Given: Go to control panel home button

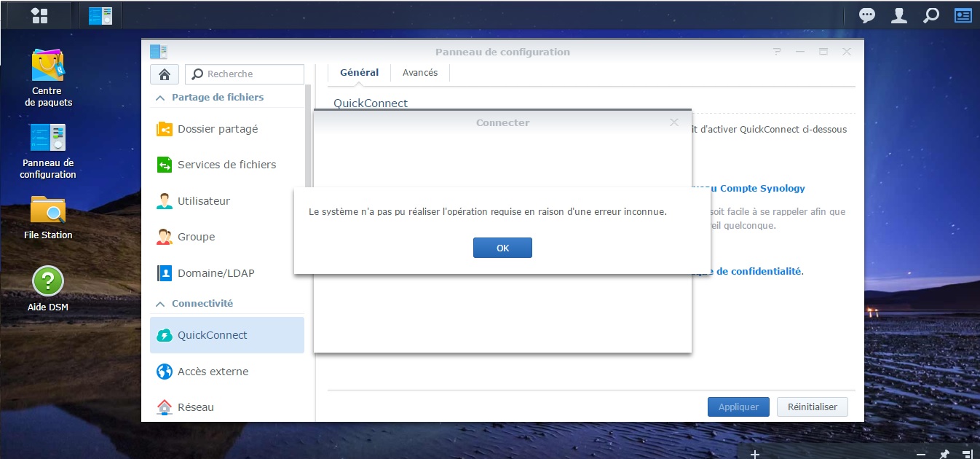Looking at the screenshot, I should [x=165, y=74].
